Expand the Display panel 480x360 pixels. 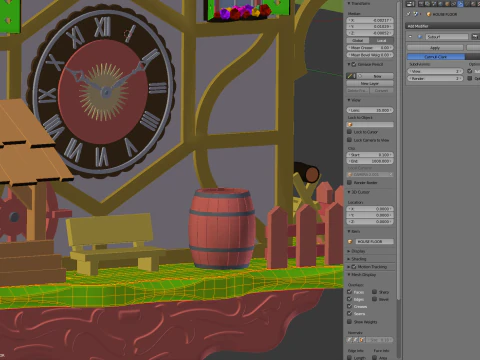[x=349, y=251]
